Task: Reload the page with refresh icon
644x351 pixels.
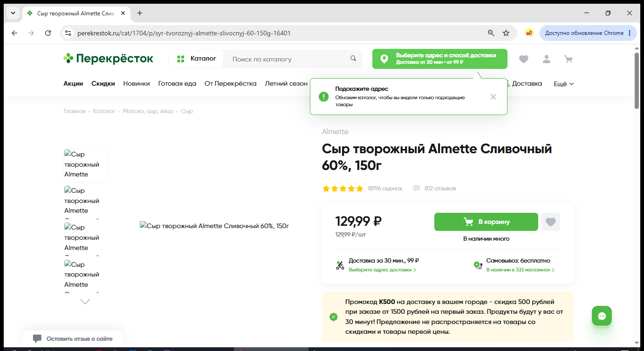Action: click(48, 33)
